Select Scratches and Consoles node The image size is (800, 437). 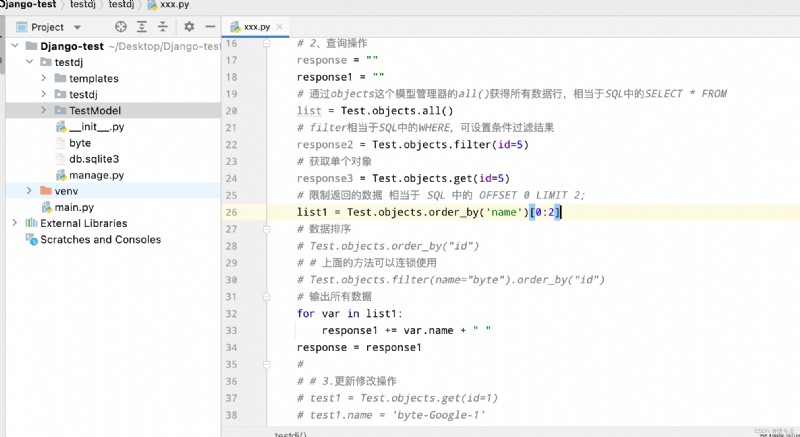click(x=101, y=239)
